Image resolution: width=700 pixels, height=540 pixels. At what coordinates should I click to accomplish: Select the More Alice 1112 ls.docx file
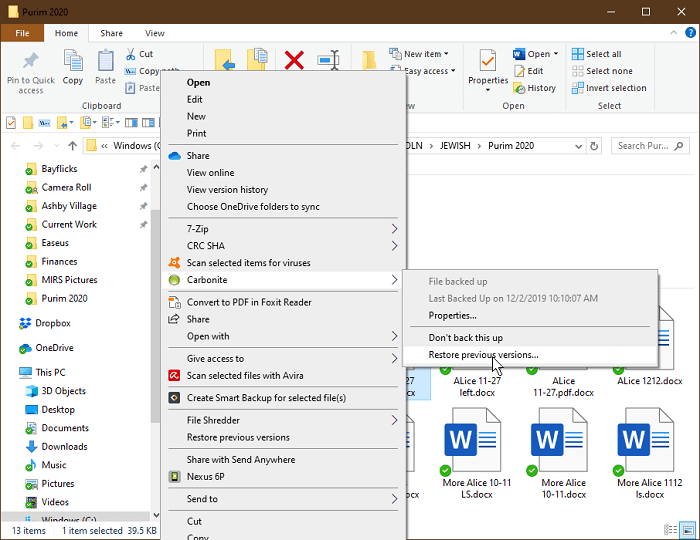coord(650,453)
